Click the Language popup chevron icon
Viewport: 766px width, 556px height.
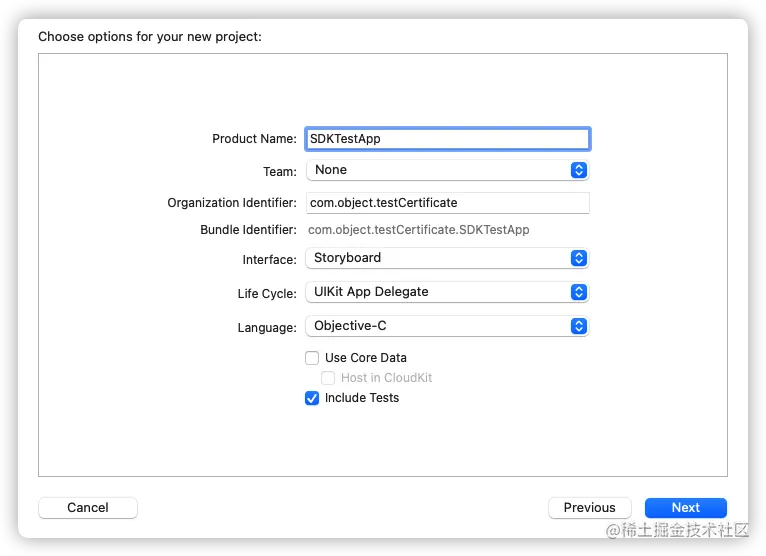point(578,326)
